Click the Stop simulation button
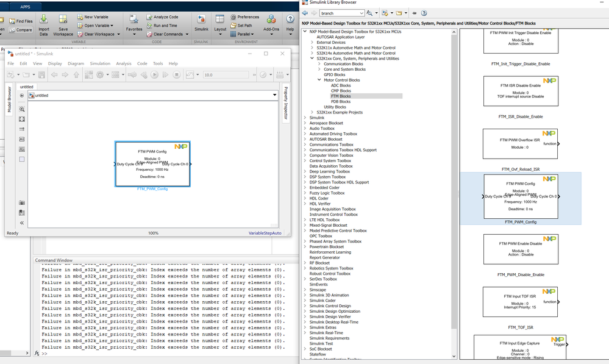609x364 pixels. coord(177,74)
